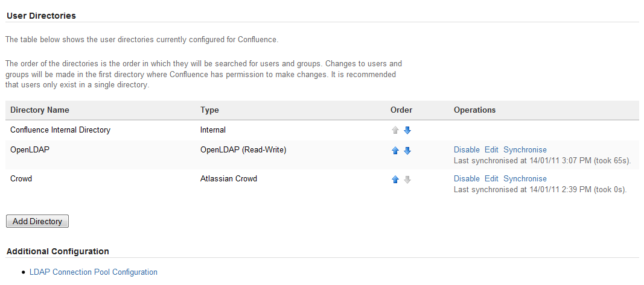Move OpenLDAP directory down in order
The height and width of the screenshot is (285, 644).
(x=407, y=151)
